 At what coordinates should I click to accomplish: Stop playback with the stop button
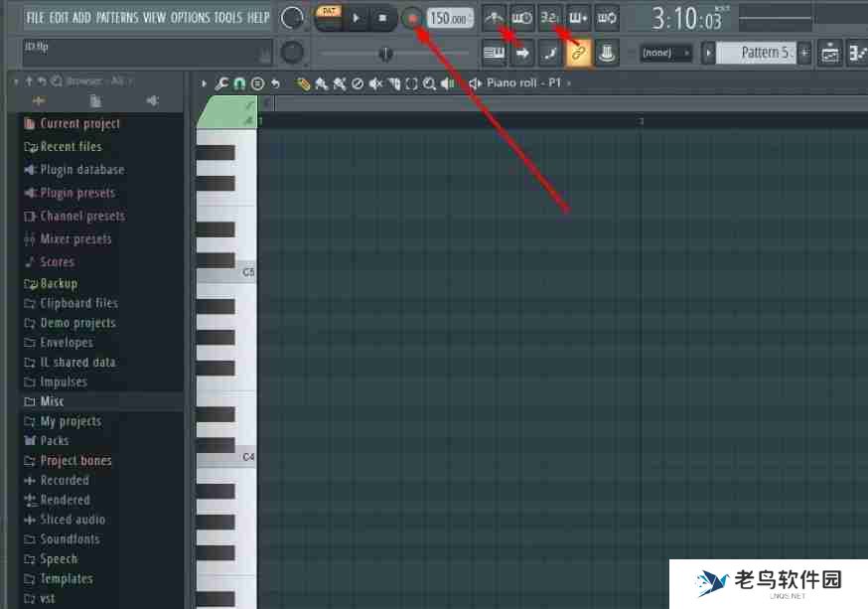382,18
